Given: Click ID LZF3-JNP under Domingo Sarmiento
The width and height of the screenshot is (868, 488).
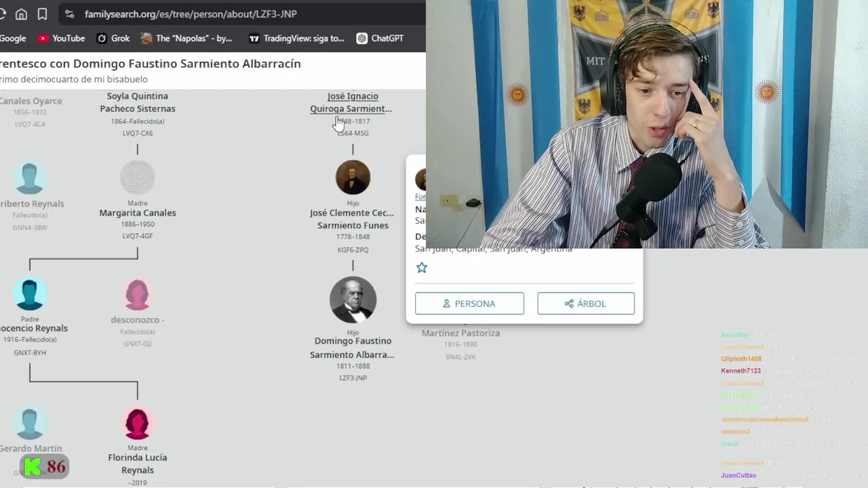Looking at the screenshot, I should (353, 378).
